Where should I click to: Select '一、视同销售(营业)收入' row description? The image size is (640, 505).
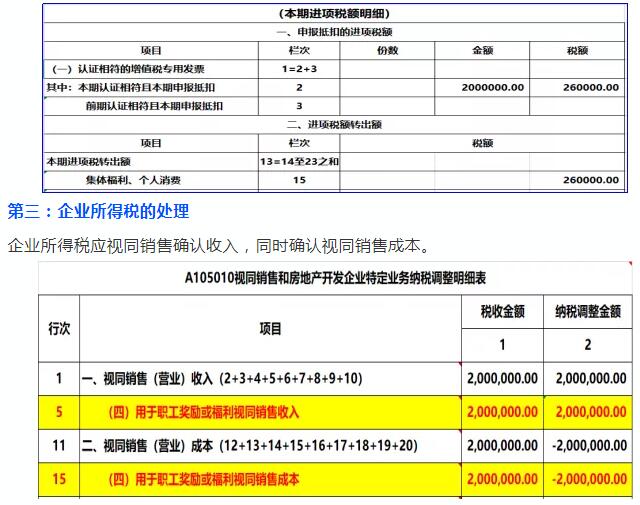(x=222, y=378)
